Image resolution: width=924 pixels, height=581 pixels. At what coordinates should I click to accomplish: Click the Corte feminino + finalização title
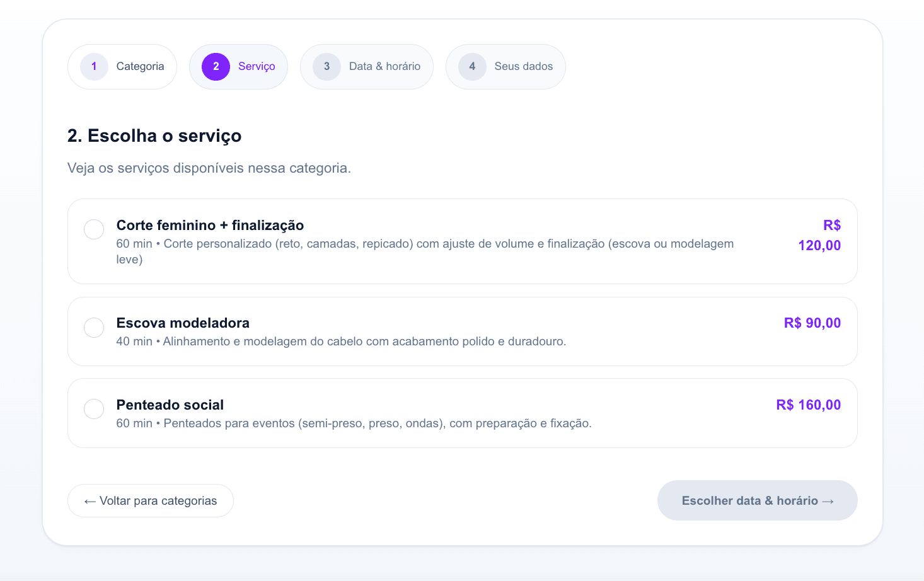click(x=210, y=225)
